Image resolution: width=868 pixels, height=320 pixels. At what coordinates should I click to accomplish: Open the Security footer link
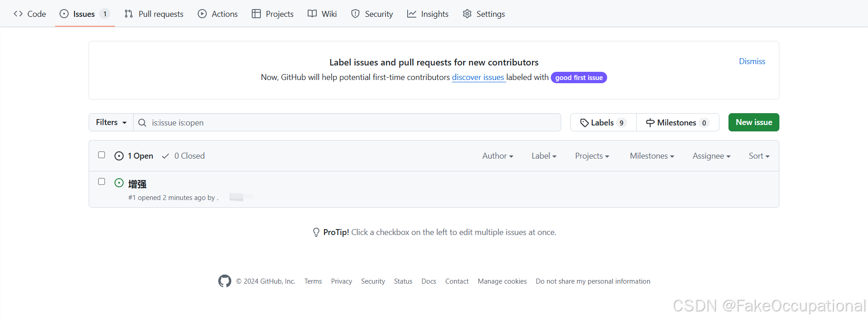click(373, 281)
